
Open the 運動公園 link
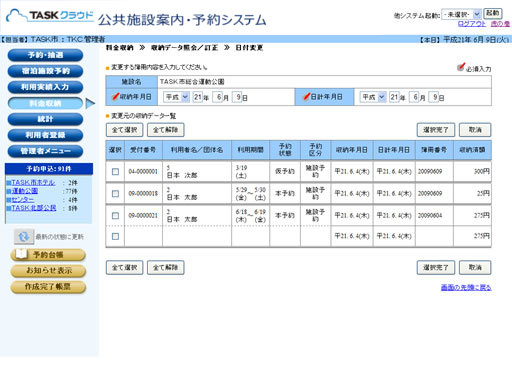[x=25, y=191]
